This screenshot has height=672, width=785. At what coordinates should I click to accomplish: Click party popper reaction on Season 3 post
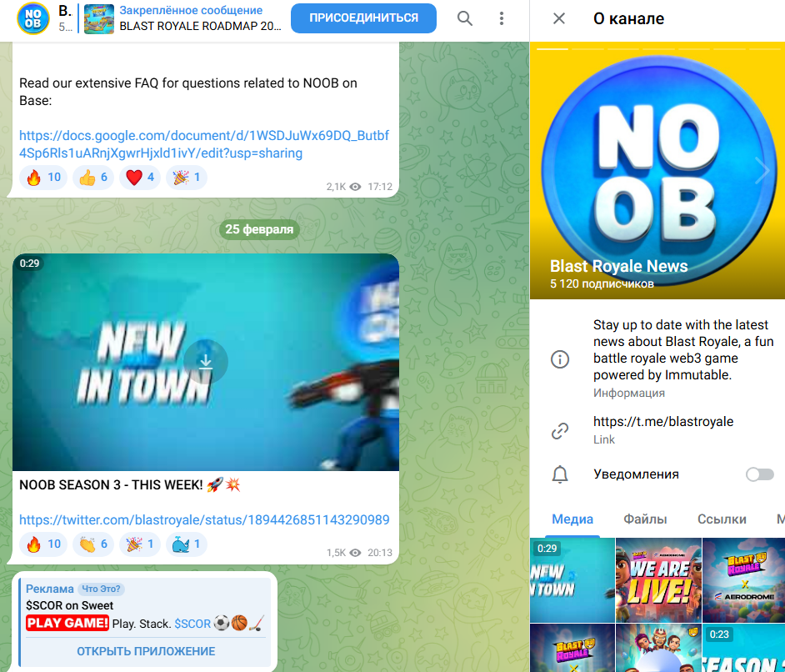tap(140, 544)
